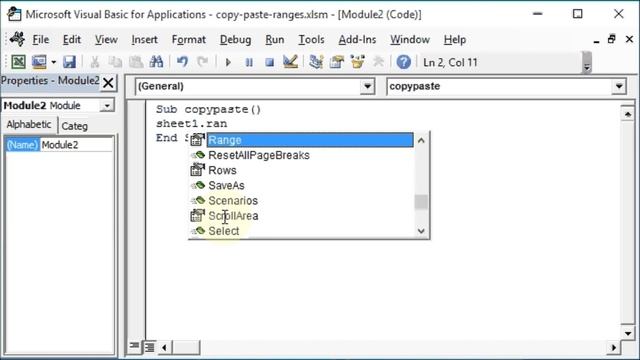Screen dimensions: 640x360
Task: Click code window horizontal scroll right arrow
Action: (x=613, y=348)
